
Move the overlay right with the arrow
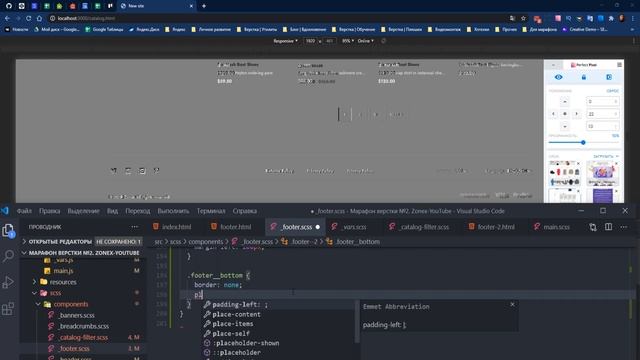pyautogui.click(x=576, y=114)
